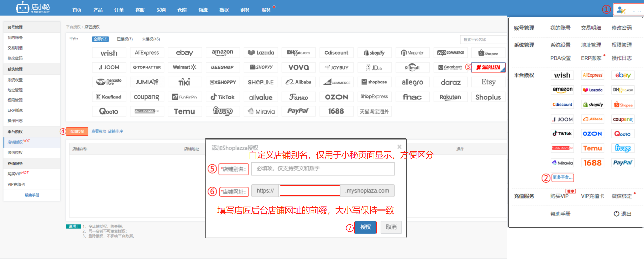The image size is (644, 259).
Task: Open 我的账号 in the left sidebar
Action: click(x=15, y=38)
